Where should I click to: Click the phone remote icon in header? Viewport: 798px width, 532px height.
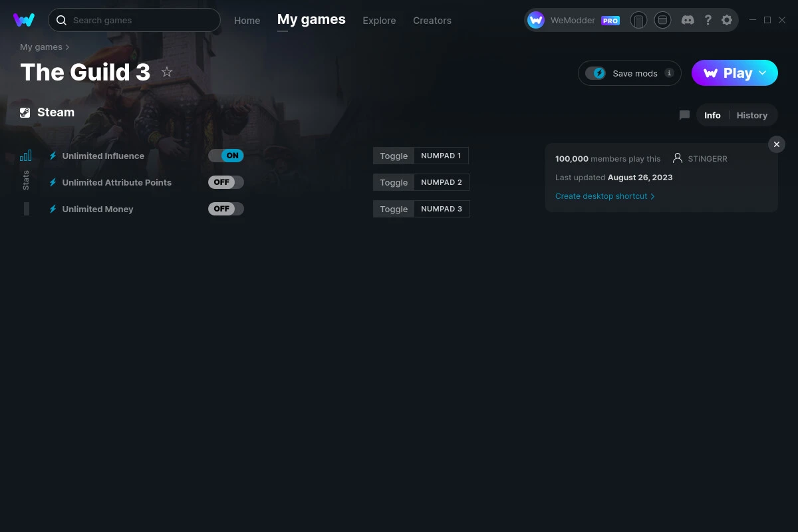(638, 20)
